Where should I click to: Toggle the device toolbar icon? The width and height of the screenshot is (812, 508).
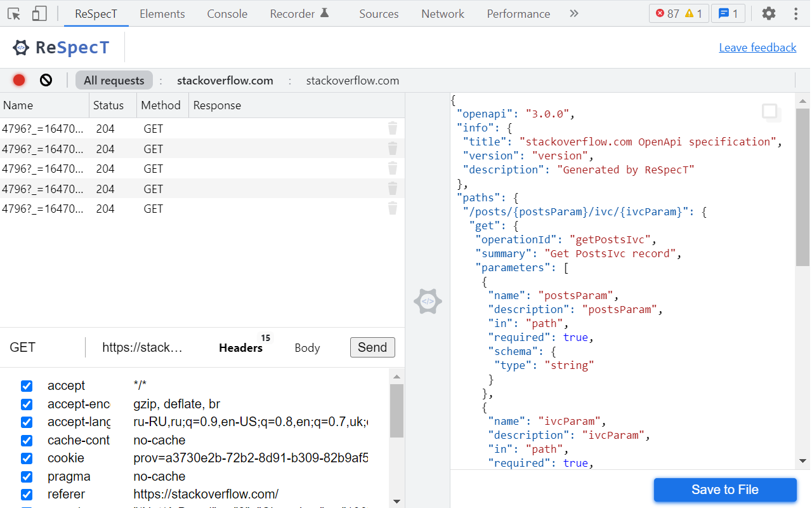click(39, 13)
